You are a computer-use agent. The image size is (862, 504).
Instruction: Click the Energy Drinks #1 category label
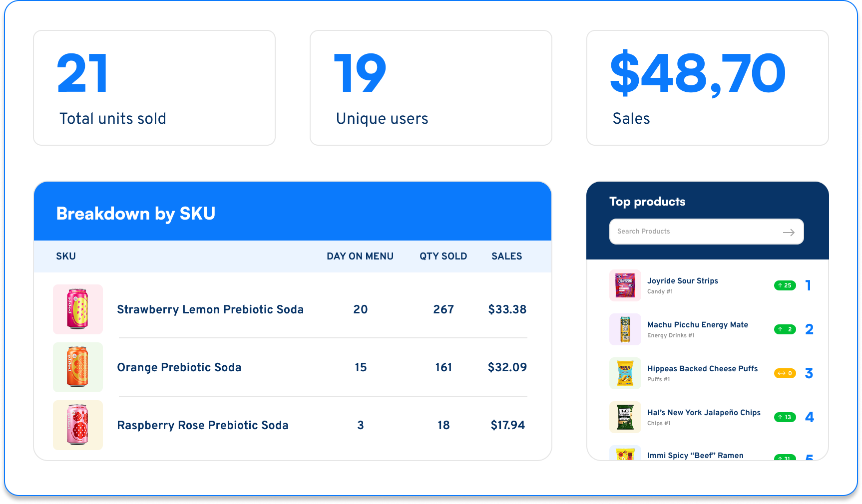[671, 335]
